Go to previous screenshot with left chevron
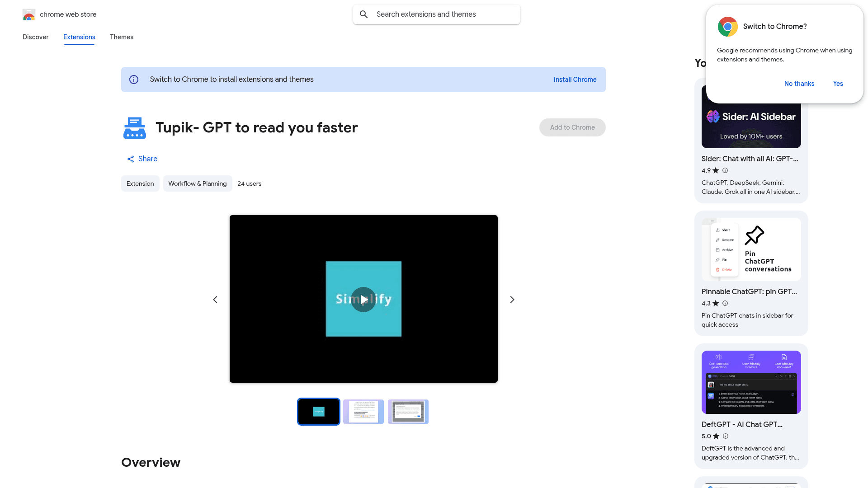This screenshot has width=868, height=488. point(215,300)
